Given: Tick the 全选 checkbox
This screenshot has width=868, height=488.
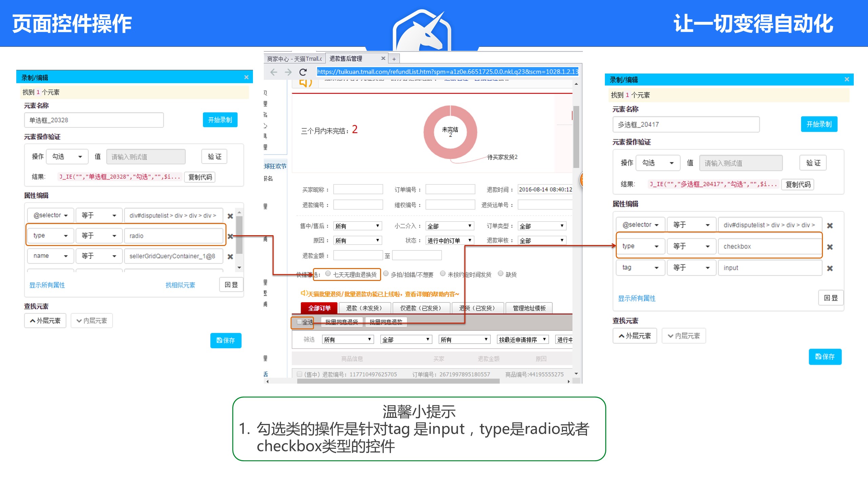Looking at the screenshot, I should click(299, 322).
